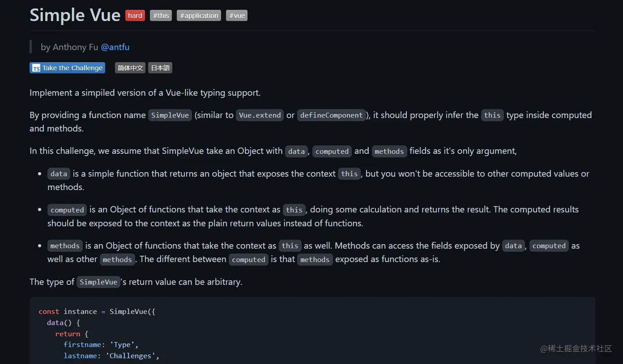Click the firstname: 'Type' code line
623x364 pixels.
pyautogui.click(x=101, y=345)
